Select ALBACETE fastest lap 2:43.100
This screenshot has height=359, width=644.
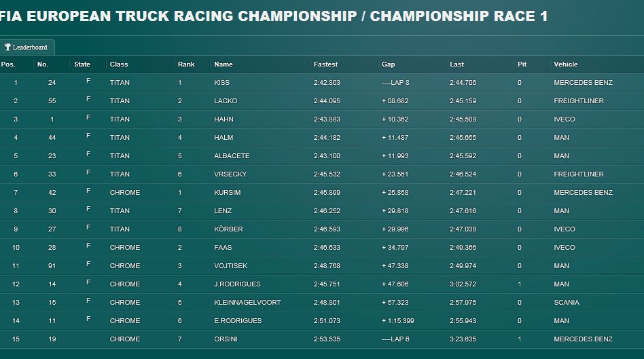pos(327,156)
